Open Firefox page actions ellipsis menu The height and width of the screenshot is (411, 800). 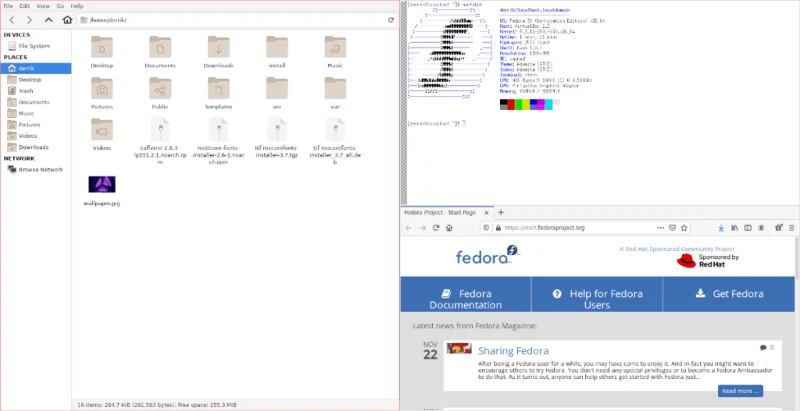(660, 228)
